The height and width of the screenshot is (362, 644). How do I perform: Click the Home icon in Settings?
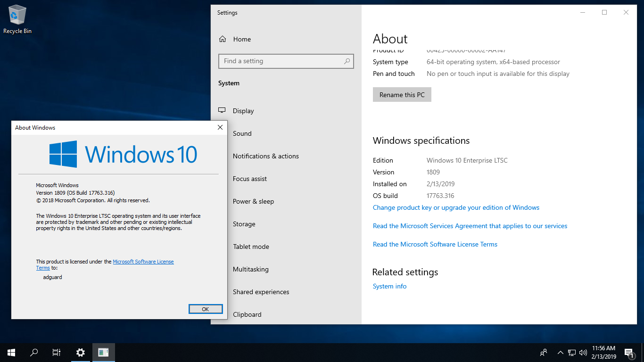coord(223,39)
